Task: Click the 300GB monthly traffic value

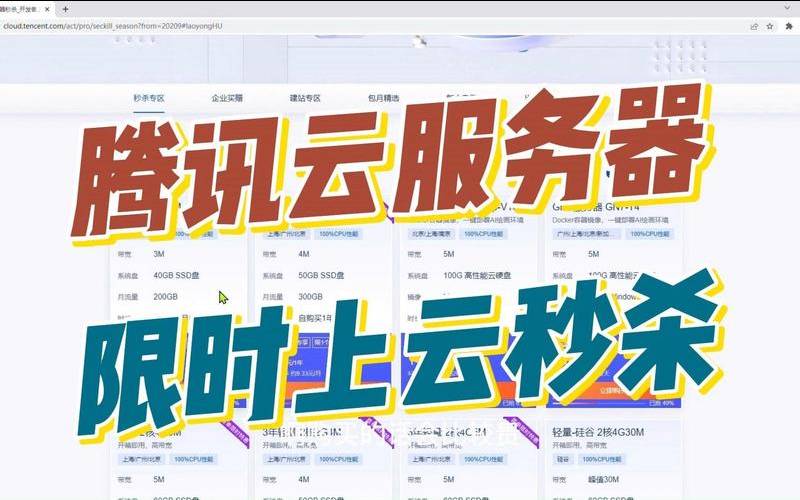Action: click(310, 296)
